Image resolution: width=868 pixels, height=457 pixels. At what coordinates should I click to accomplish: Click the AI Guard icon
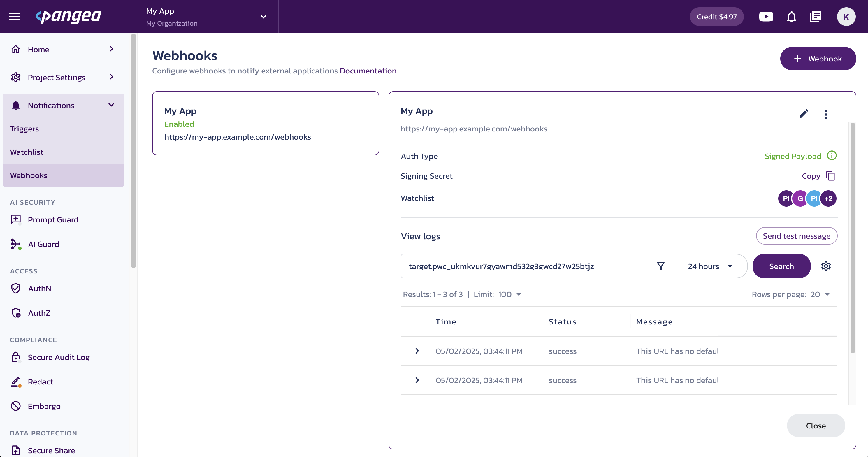point(16,244)
